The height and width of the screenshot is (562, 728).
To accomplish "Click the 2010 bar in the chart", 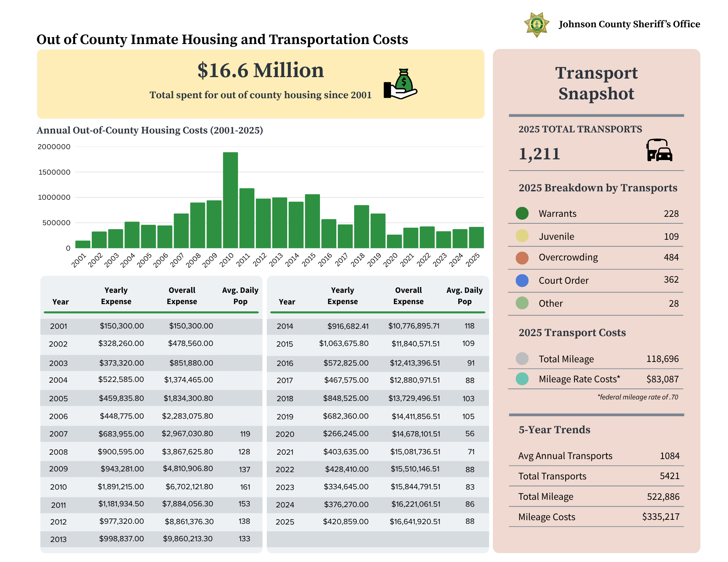I will (x=230, y=200).
